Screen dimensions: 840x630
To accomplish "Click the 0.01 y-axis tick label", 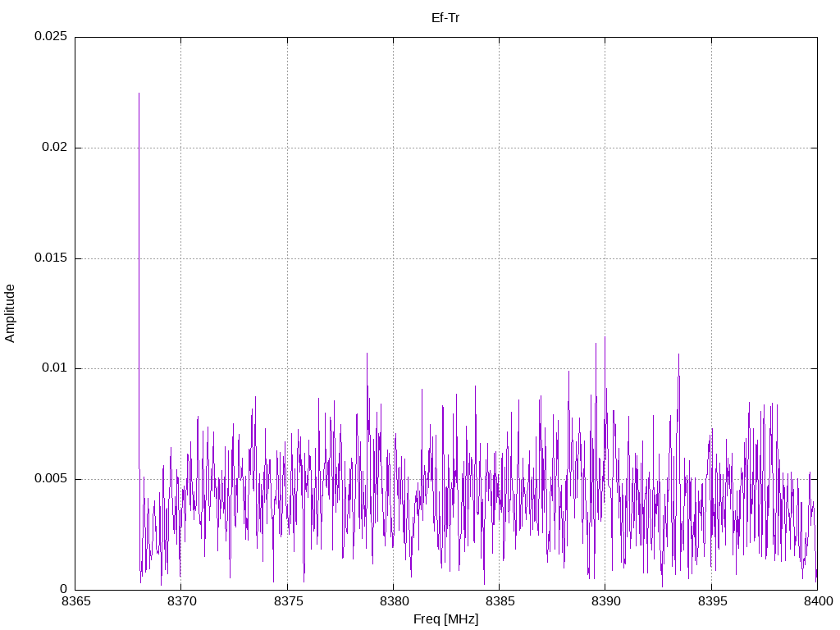I will [55, 368].
